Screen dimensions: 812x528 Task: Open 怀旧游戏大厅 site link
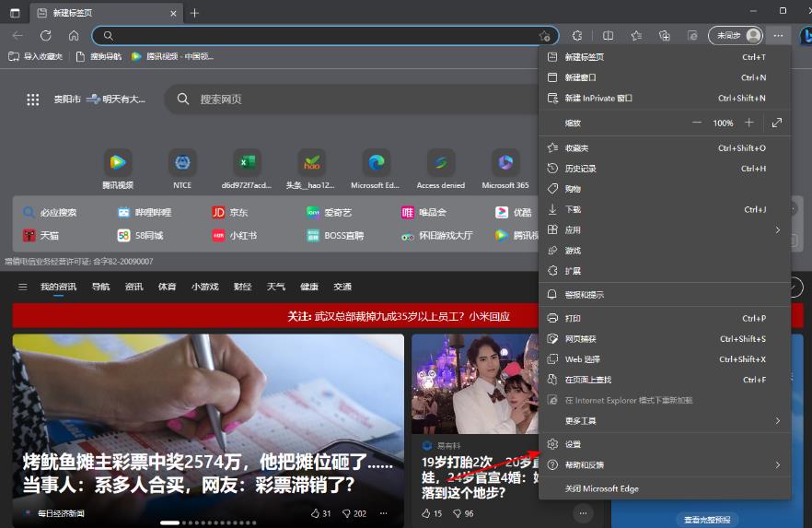[x=437, y=236]
